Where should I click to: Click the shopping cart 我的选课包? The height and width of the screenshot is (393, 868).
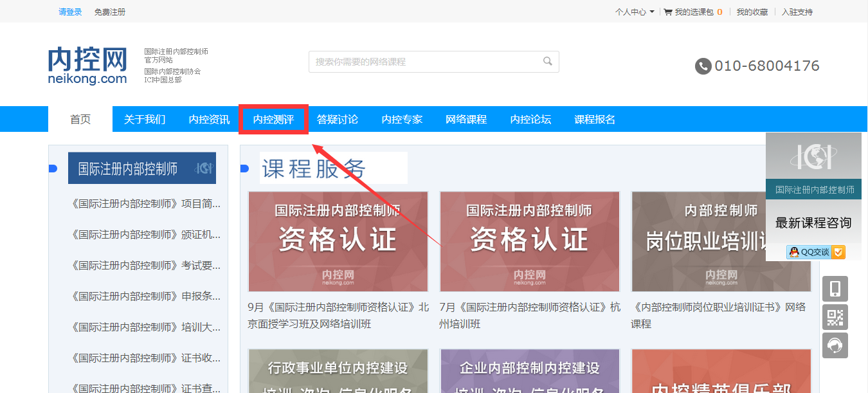[x=692, y=12]
